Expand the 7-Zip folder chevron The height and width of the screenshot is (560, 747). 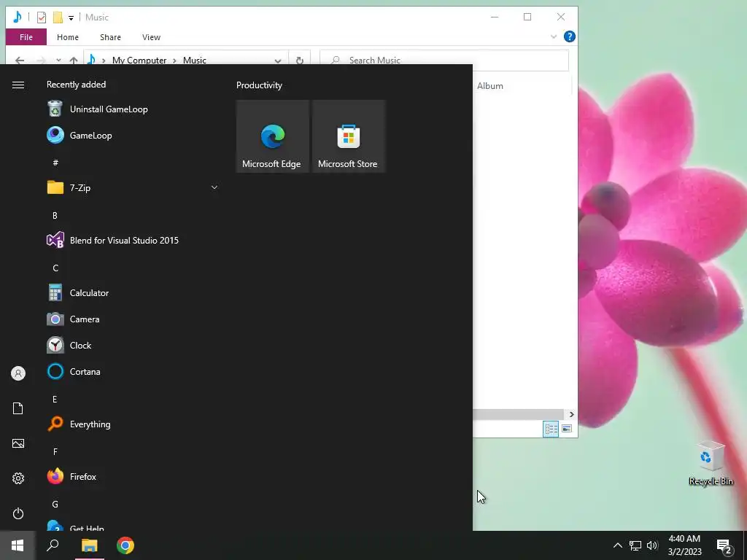(214, 187)
